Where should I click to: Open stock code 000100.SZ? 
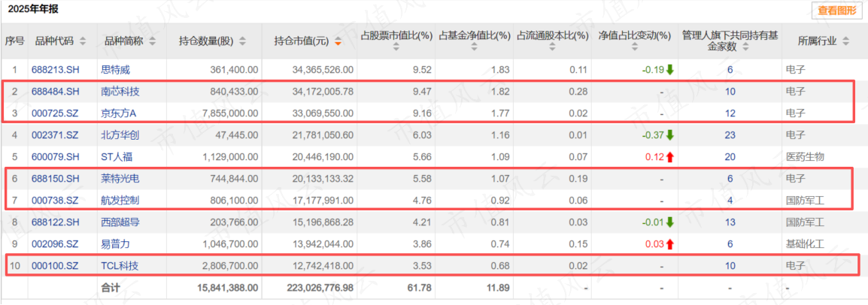click(56, 266)
